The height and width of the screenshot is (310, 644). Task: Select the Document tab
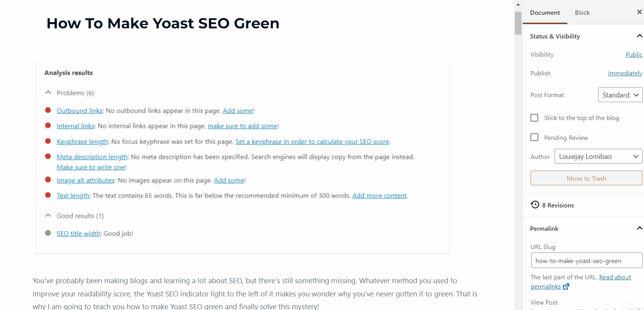click(545, 12)
